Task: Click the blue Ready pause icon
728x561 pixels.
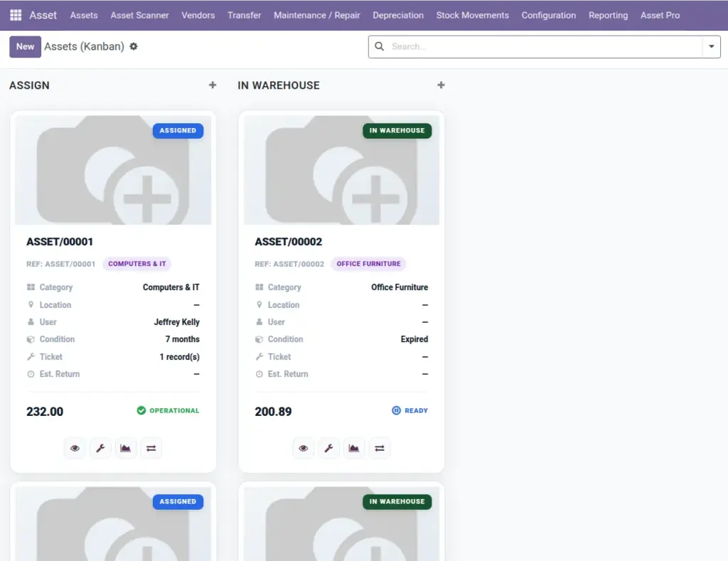Action: tap(396, 410)
